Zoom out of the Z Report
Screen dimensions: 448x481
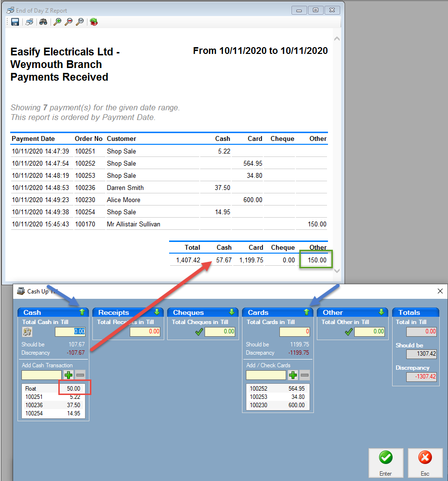point(69,22)
